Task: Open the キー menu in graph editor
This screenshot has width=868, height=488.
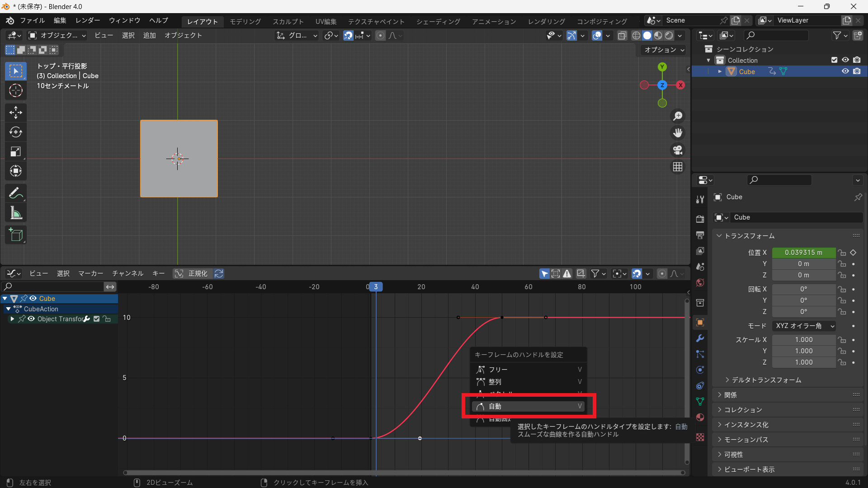Action: (x=158, y=274)
